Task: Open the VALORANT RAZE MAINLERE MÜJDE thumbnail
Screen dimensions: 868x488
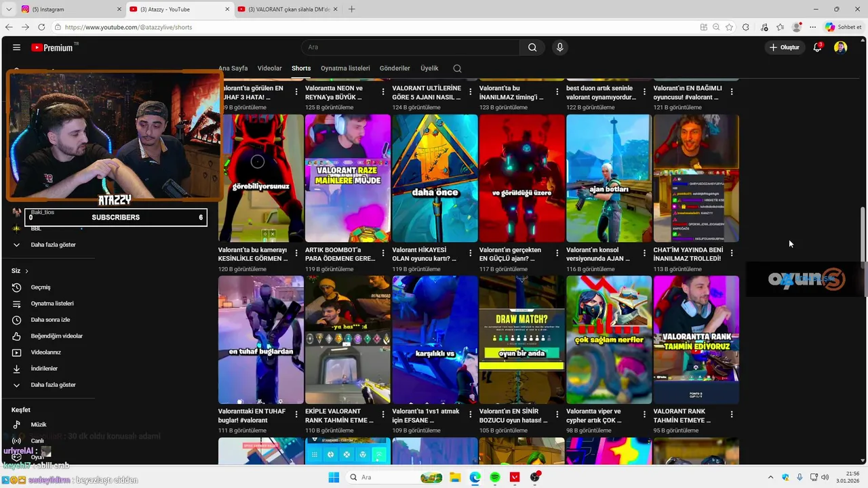Action: point(348,178)
